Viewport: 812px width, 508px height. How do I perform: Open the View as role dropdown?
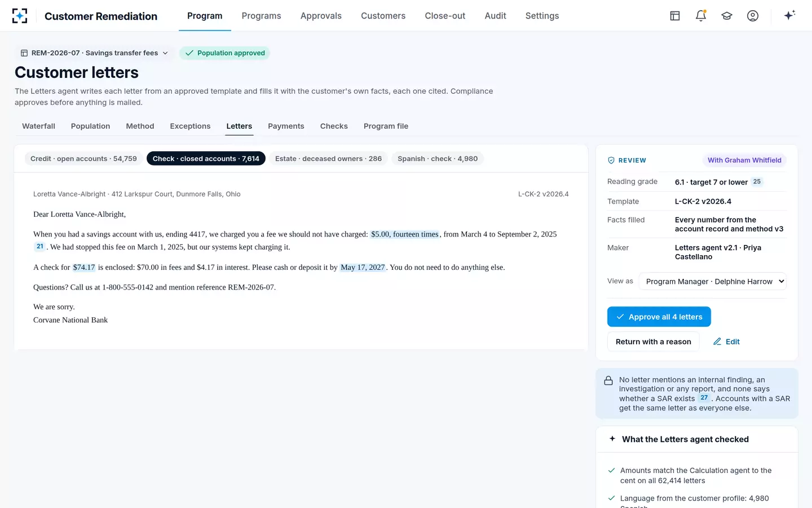[713, 282]
